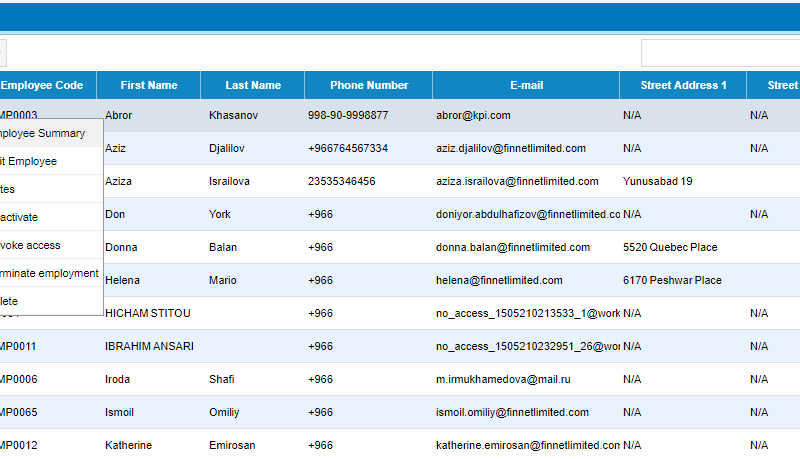
Task: Focus the search input field
Action: pyautogui.click(x=720, y=53)
